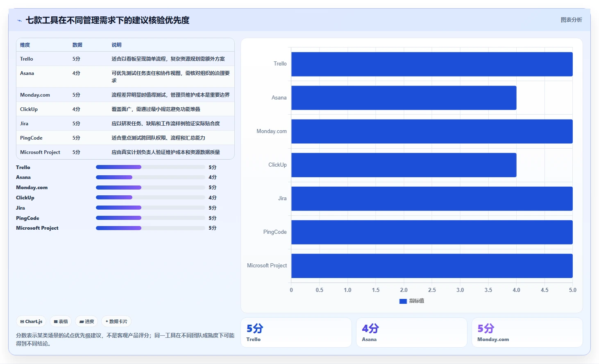Click the PingCode bar in the chart

click(x=432, y=232)
